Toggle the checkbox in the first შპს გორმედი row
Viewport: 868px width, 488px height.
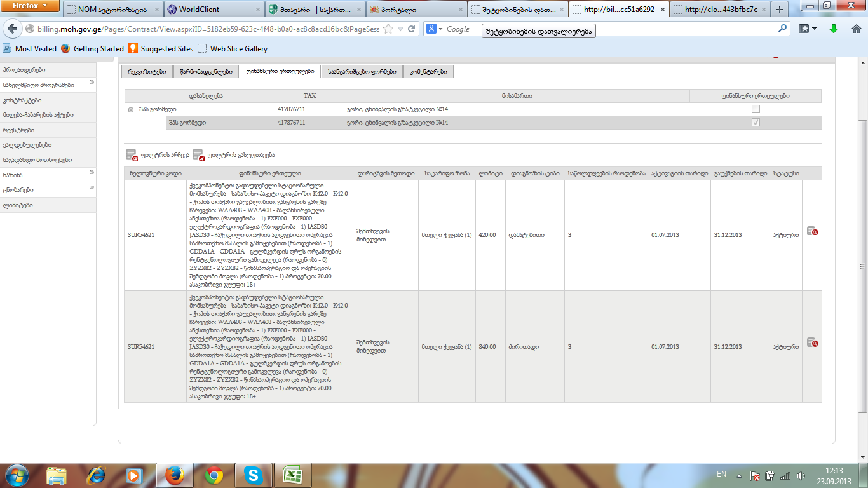[756, 109]
